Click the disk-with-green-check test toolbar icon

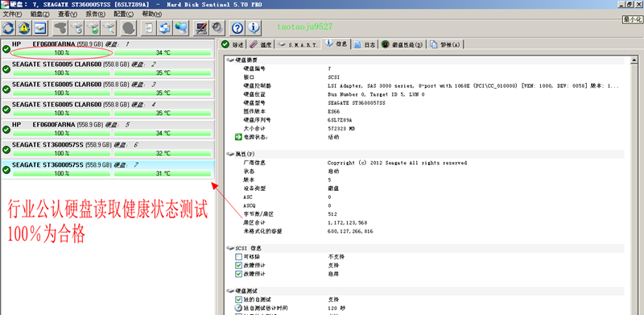tap(93, 28)
